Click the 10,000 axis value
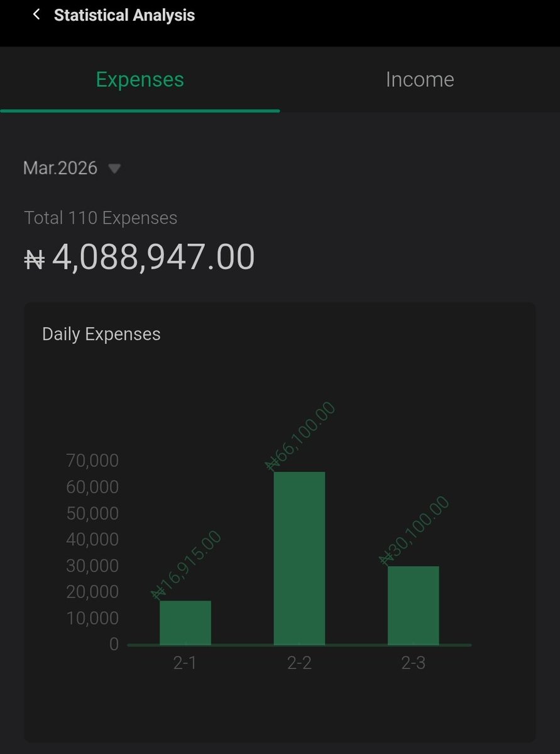This screenshot has width=560, height=754. (92, 618)
